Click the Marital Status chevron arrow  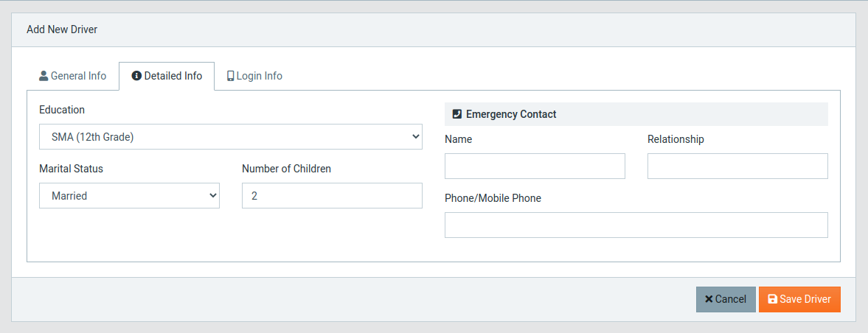coord(213,196)
